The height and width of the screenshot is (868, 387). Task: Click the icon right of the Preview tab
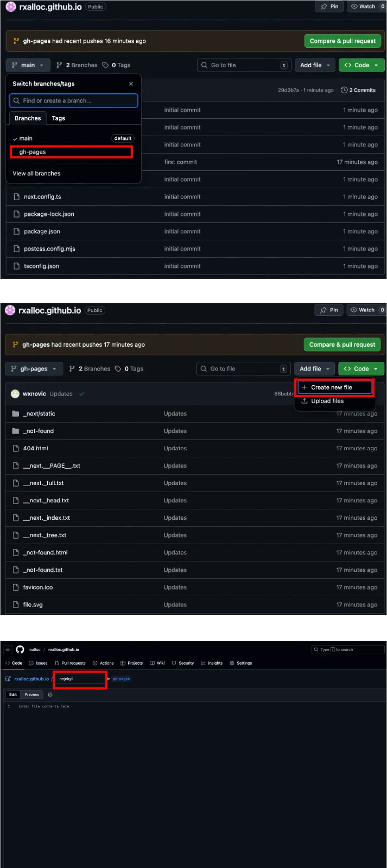[x=50, y=694]
